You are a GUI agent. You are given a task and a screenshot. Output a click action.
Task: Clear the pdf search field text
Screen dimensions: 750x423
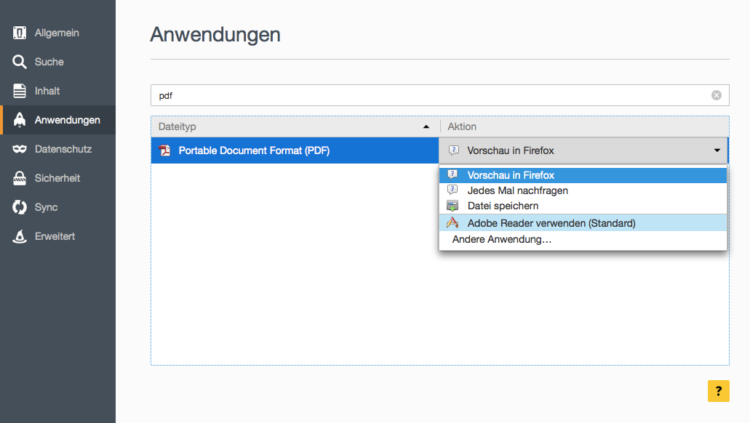coord(716,96)
